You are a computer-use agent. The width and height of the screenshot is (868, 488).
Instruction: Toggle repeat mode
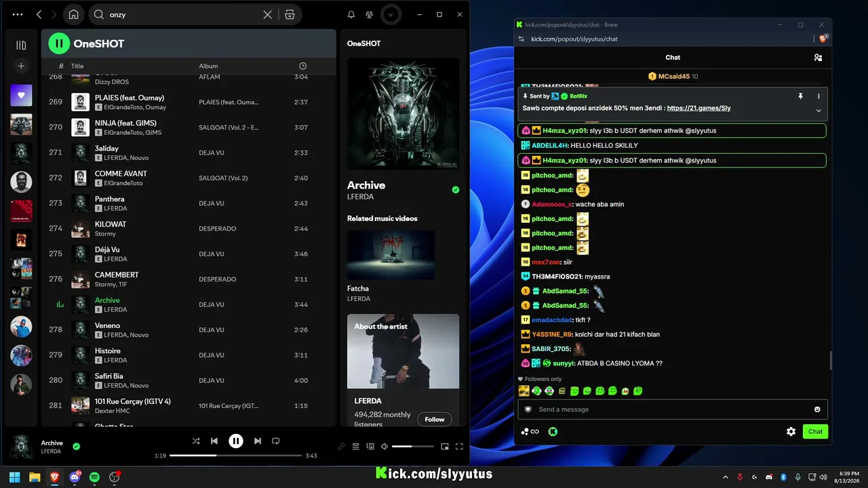coord(275,441)
